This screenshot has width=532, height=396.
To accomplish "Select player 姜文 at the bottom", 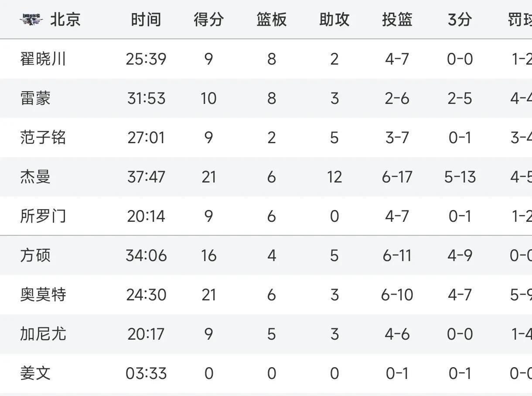I will coord(35,373).
